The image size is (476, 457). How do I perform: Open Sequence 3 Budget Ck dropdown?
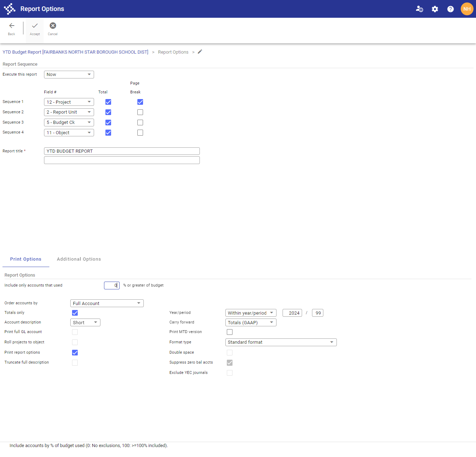[69, 123]
